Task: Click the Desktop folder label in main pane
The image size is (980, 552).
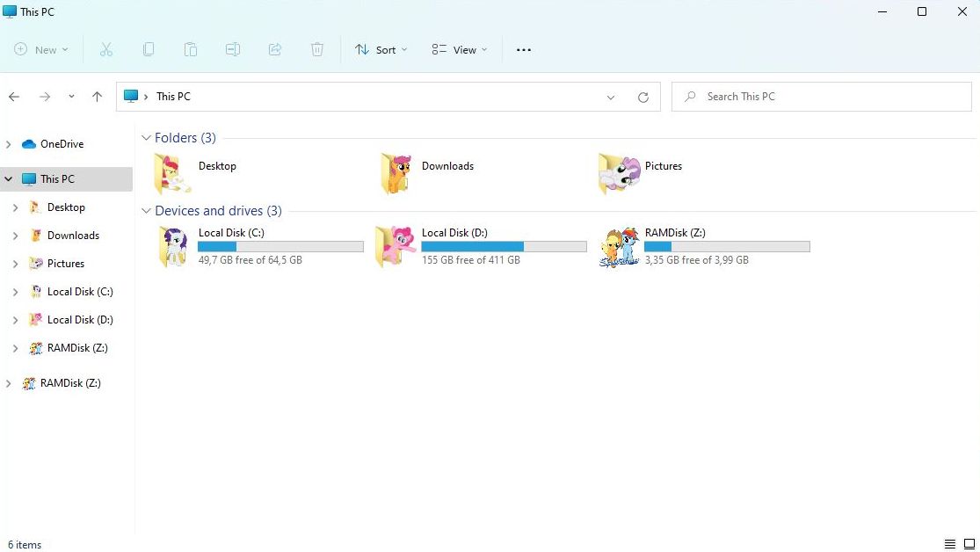Action: pyautogui.click(x=217, y=165)
